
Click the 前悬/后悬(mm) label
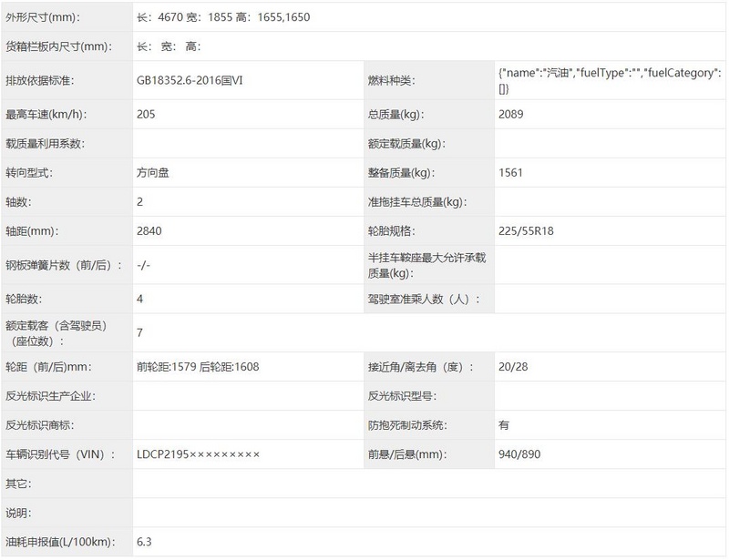(407, 454)
